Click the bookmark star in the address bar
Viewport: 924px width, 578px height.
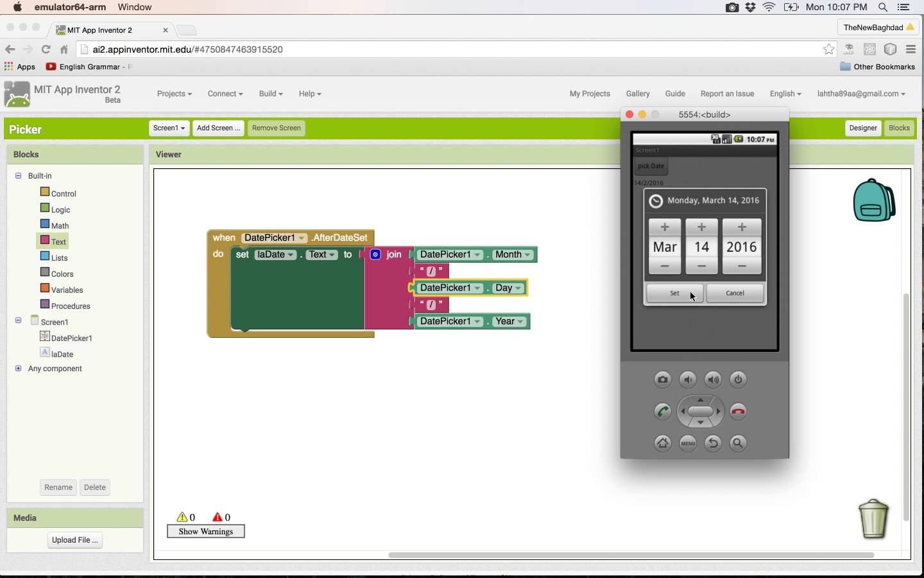pos(829,49)
